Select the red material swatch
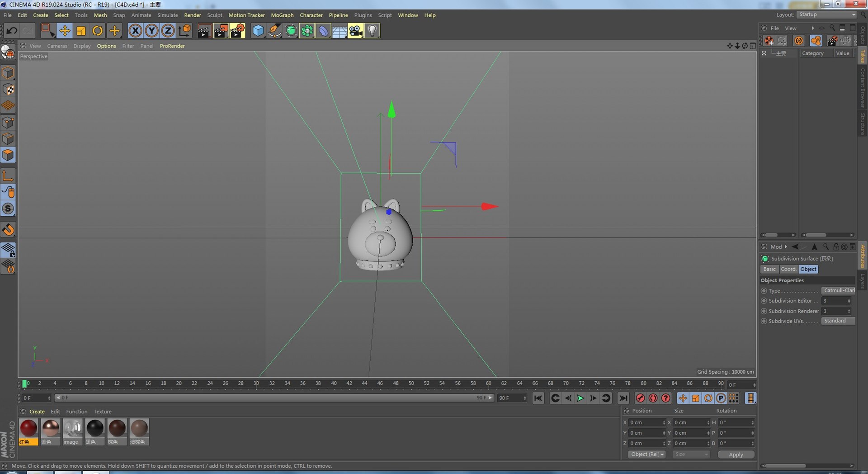This screenshot has height=474, width=868. pos(28,428)
